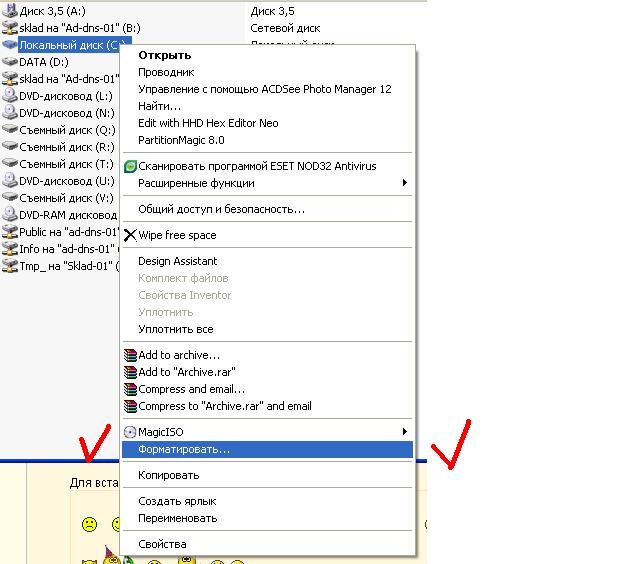
Task: Choose Design Assistant in the menu
Action: [267, 261]
